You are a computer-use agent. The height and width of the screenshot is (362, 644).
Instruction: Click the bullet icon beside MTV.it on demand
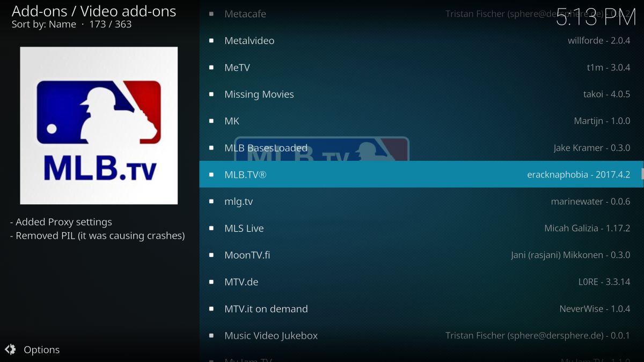211,308
